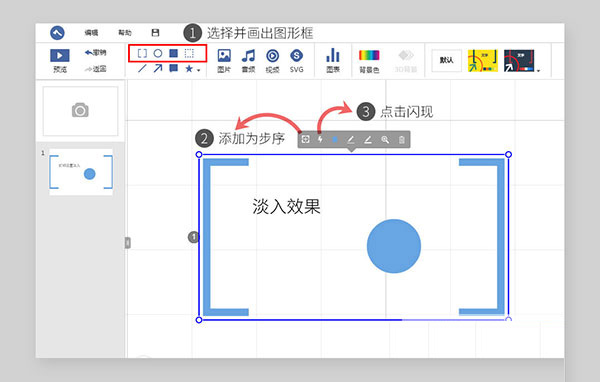Click the camera snapshot placeholder
The image size is (600, 382).
(x=80, y=111)
